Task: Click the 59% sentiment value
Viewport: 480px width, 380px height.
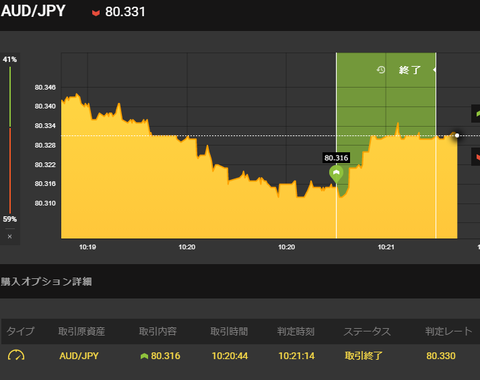Action: 10,219
